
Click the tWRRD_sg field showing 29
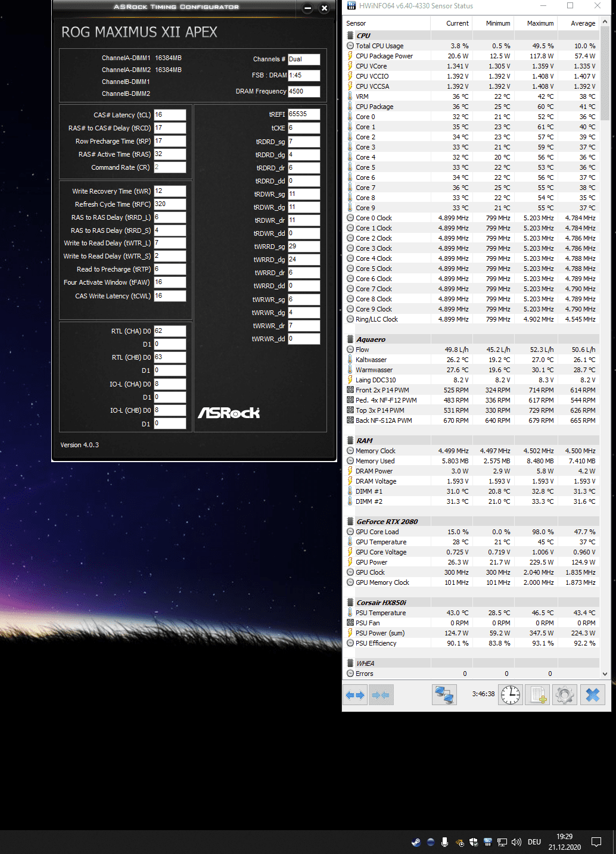(x=304, y=247)
